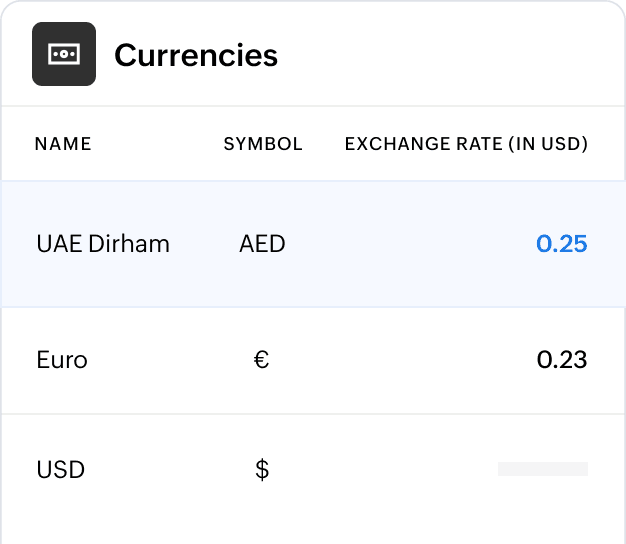Screen dimensions: 626x544
Task: Select the USD table row
Action: click(x=400, y=469)
